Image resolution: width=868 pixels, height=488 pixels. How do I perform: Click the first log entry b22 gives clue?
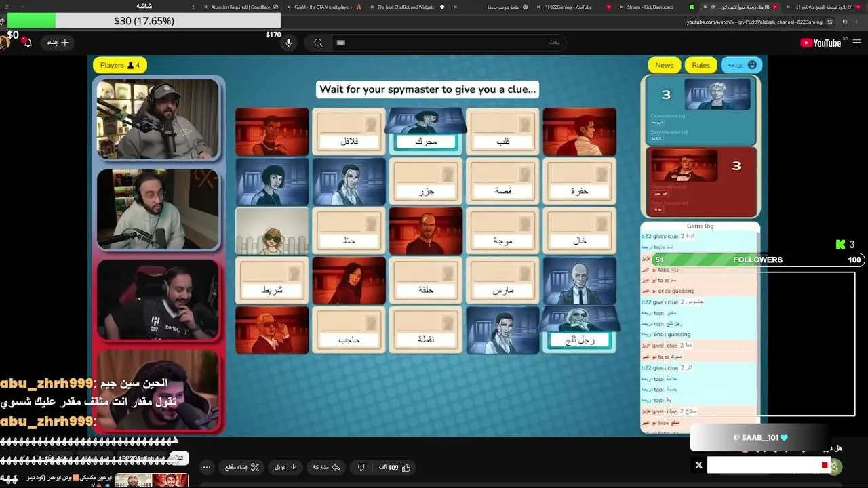coord(668,237)
